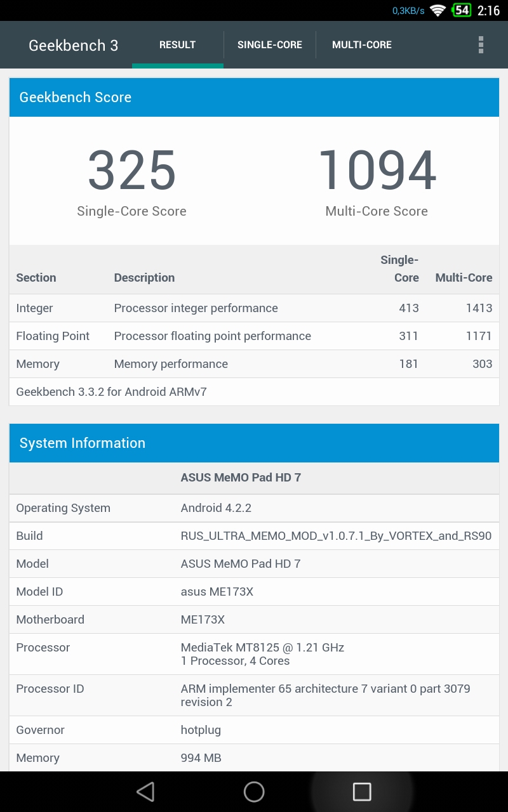Screen dimensions: 508x812
Task: Tap the Geekbench 3.3.2 version text
Action: [x=111, y=392]
